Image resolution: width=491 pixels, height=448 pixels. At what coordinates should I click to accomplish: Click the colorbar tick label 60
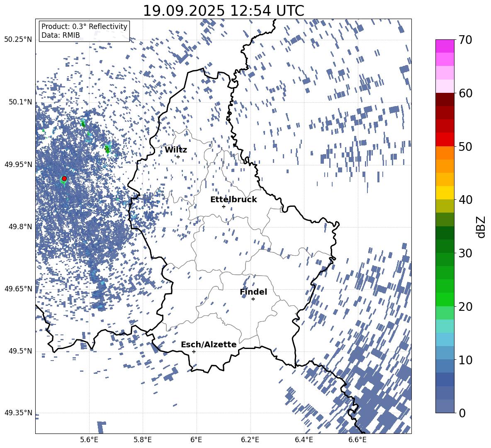point(465,93)
